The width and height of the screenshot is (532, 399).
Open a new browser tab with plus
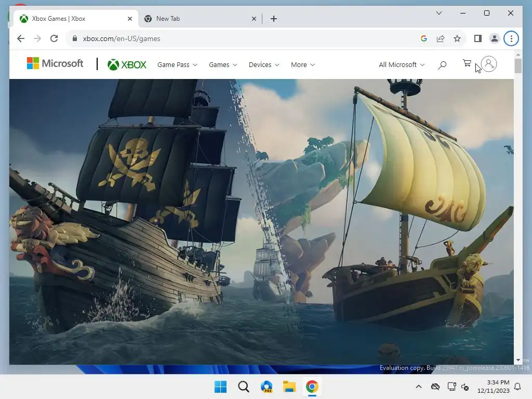pos(274,19)
